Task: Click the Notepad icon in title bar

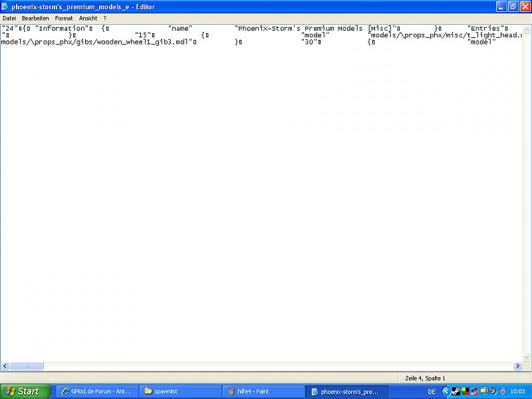Action: click(5, 6)
